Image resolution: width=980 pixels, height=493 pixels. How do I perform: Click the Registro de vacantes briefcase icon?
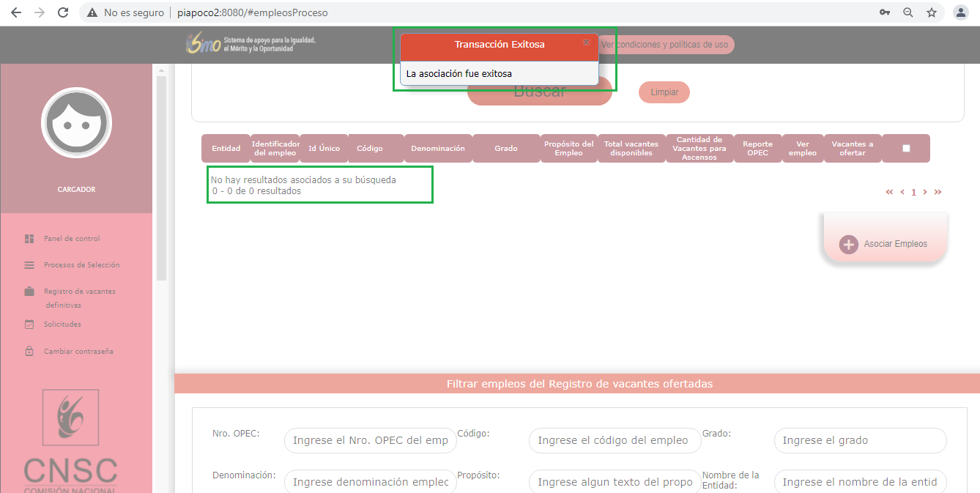(x=29, y=292)
